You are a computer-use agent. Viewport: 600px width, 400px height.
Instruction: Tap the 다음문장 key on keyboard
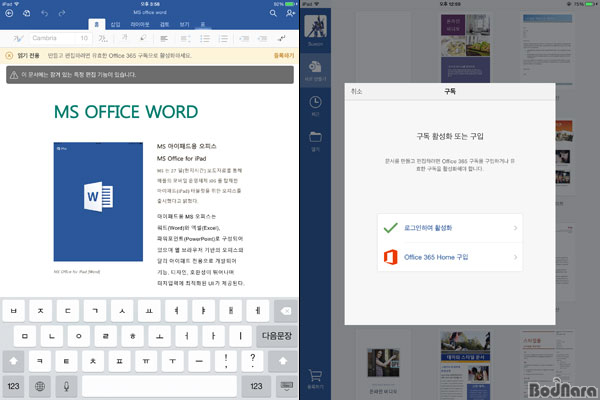277,336
